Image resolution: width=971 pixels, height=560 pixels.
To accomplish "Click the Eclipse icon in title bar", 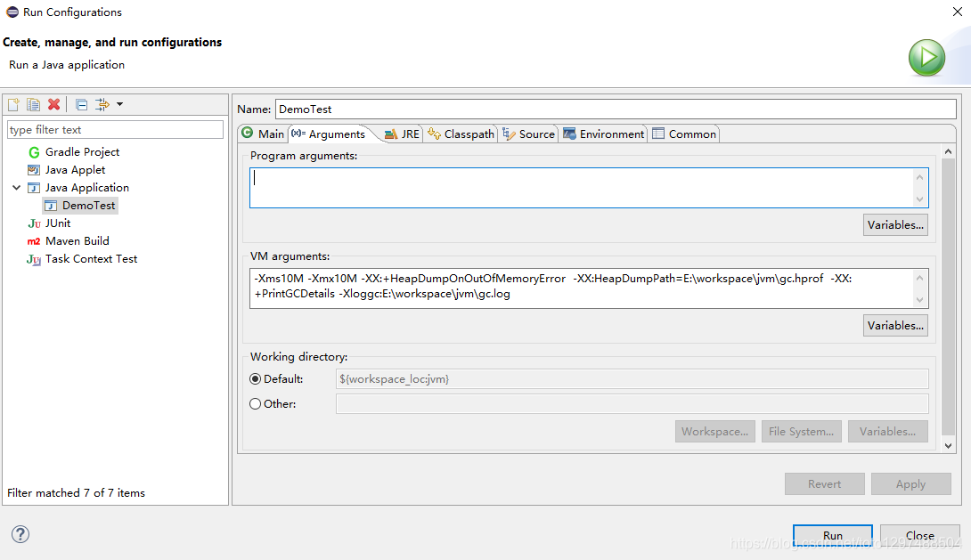I will (x=12, y=12).
